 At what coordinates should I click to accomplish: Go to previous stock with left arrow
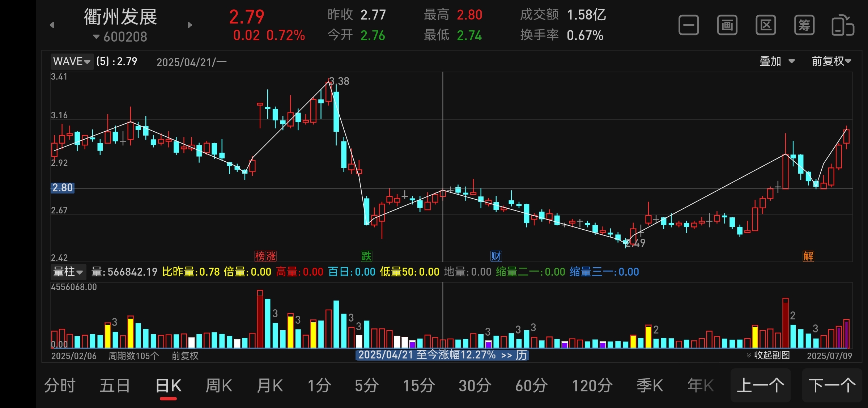click(52, 25)
